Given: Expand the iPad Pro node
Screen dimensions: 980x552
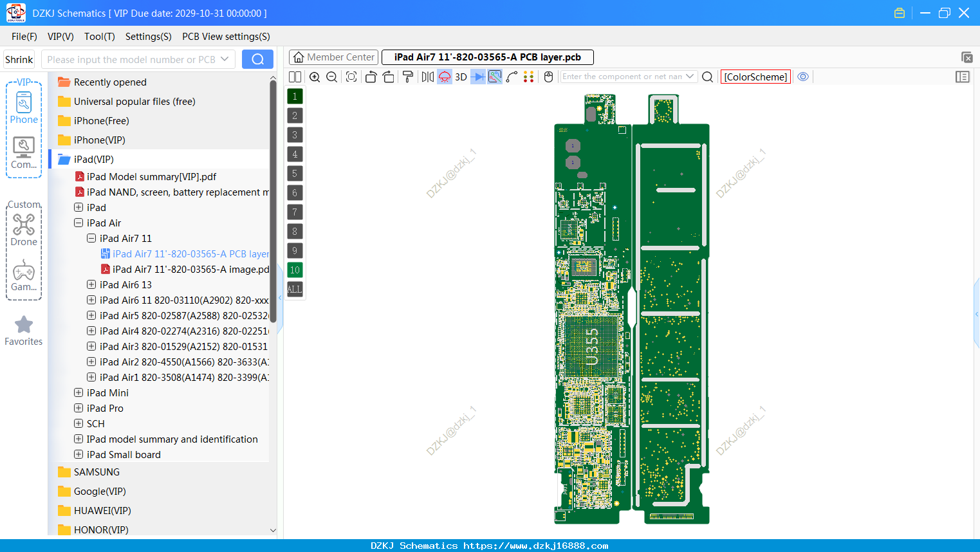Looking at the screenshot, I should click(x=79, y=408).
